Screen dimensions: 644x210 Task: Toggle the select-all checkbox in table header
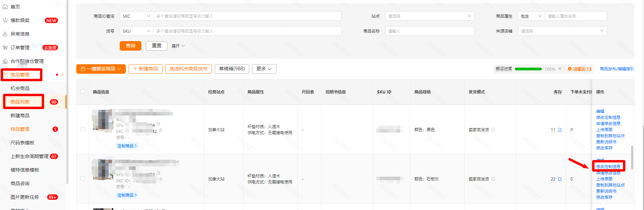[x=83, y=91]
